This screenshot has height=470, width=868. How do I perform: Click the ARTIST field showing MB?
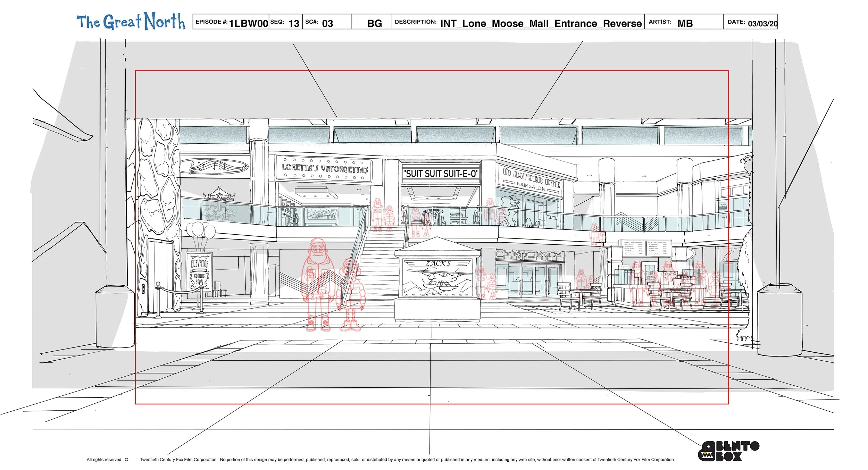(685, 23)
